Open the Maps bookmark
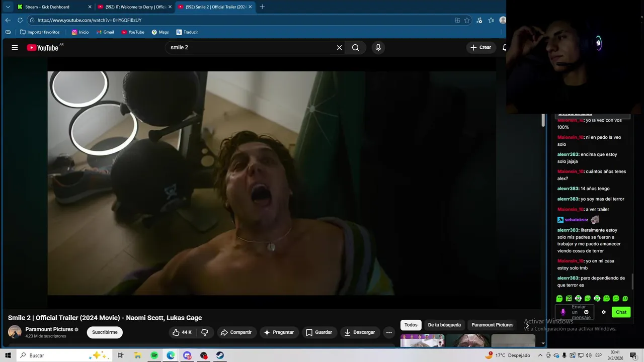The height and width of the screenshot is (362, 644). coord(160,32)
